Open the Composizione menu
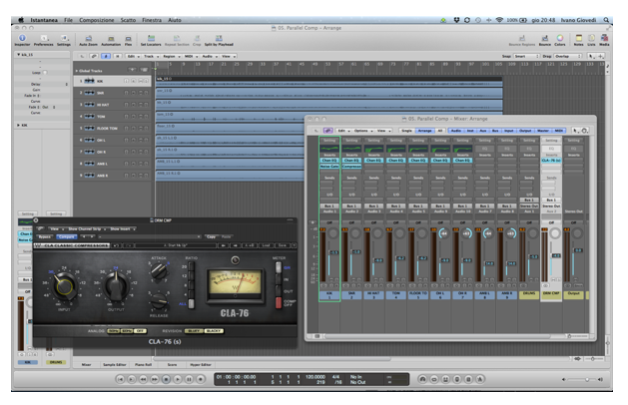 click(x=97, y=20)
